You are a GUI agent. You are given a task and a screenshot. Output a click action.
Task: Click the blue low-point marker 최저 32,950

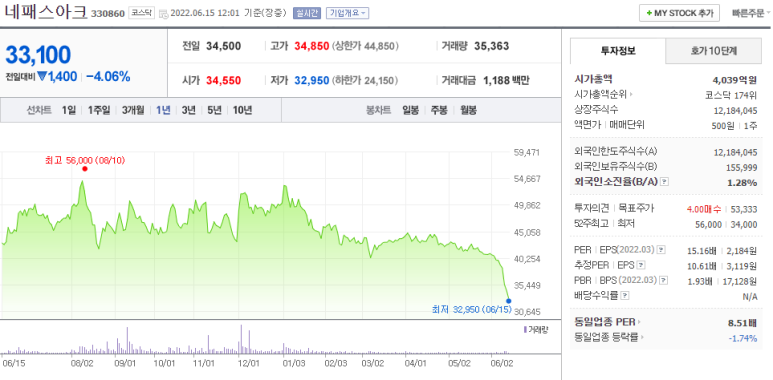pos(508,301)
